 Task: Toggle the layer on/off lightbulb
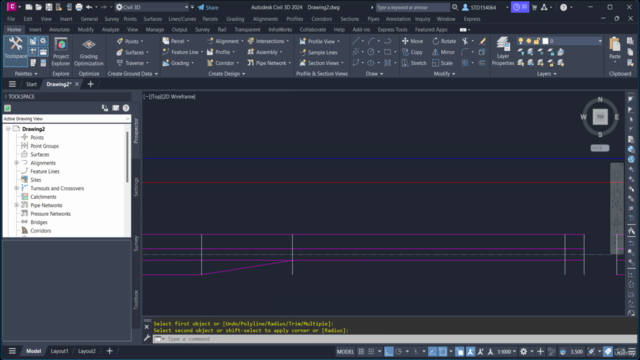[x=520, y=41]
